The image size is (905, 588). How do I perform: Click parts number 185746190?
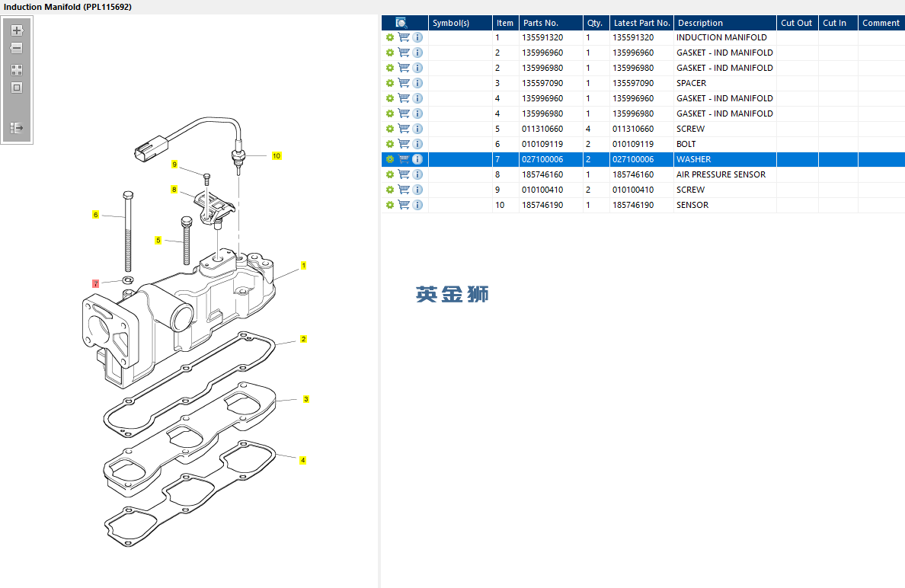click(542, 205)
